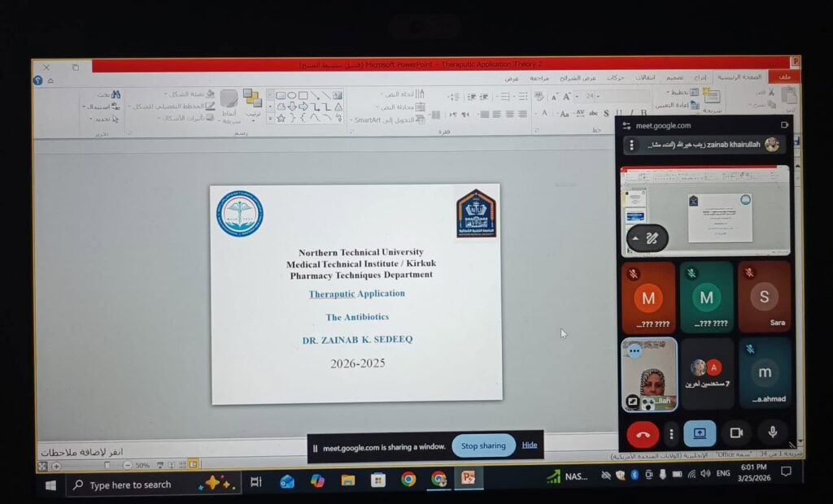
Task: Open the 7 other users tile
Action: [707, 373]
